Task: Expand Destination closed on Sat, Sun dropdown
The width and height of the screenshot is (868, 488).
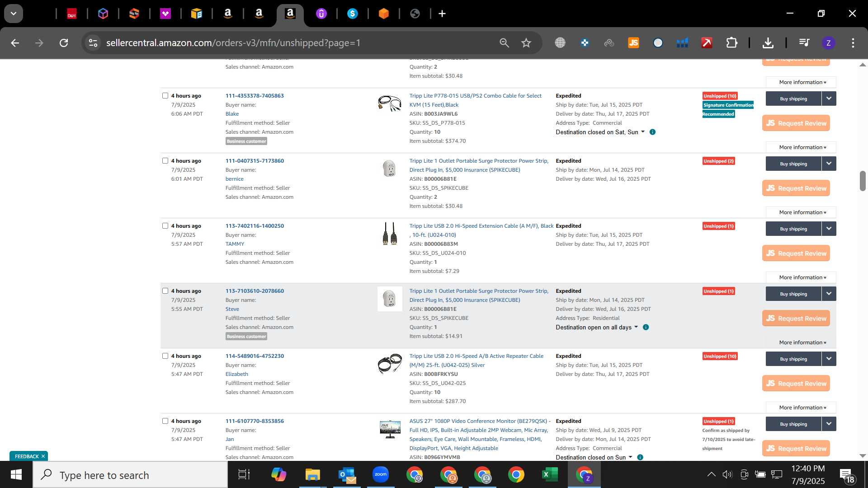Action: (600, 132)
